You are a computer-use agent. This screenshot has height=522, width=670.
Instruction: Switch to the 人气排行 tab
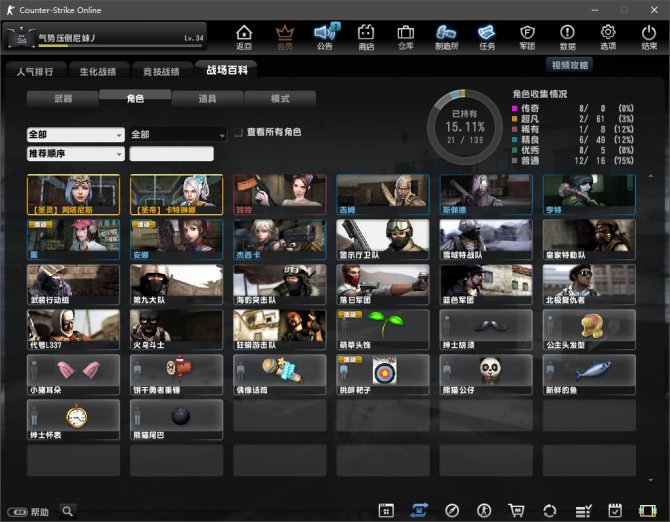[35, 71]
